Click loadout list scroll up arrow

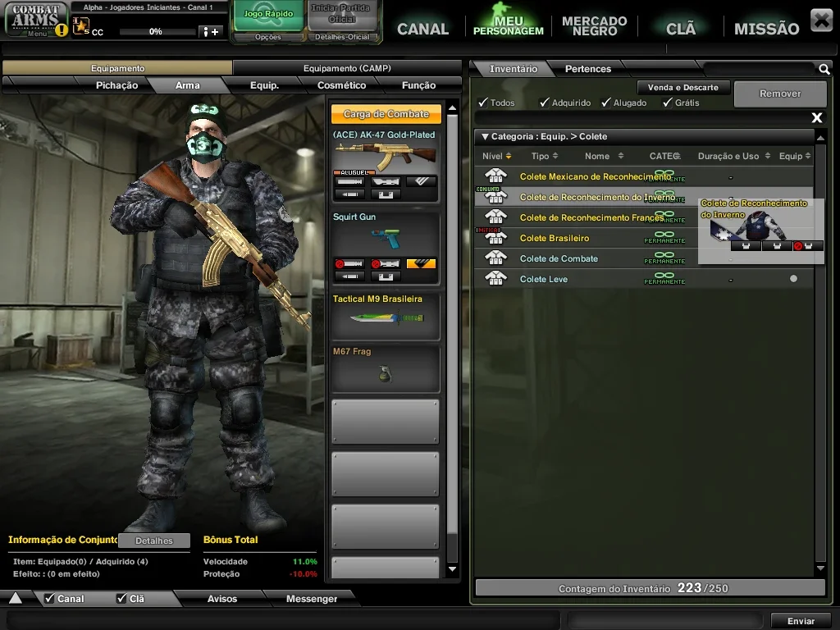click(x=452, y=108)
